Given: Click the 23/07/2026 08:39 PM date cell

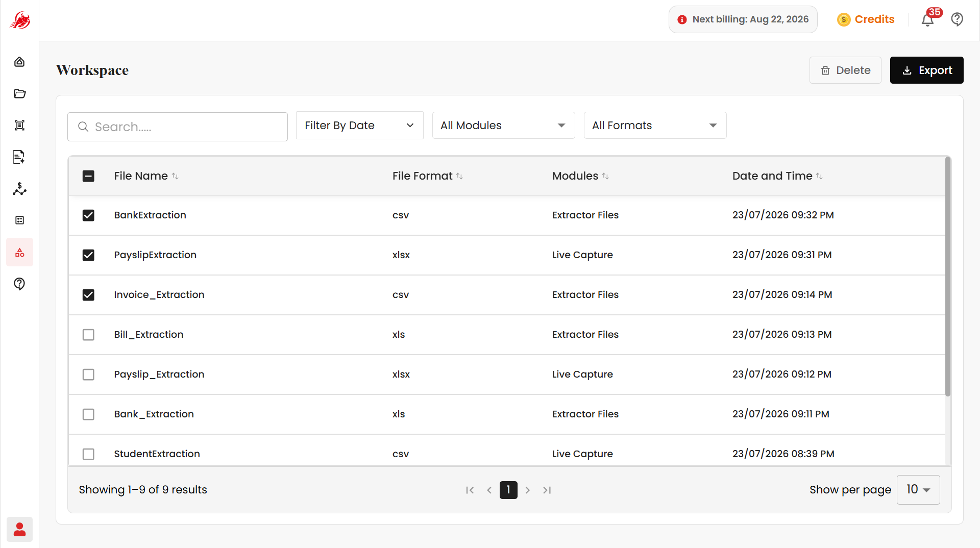Looking at the screenshot, I should [783, 454].
